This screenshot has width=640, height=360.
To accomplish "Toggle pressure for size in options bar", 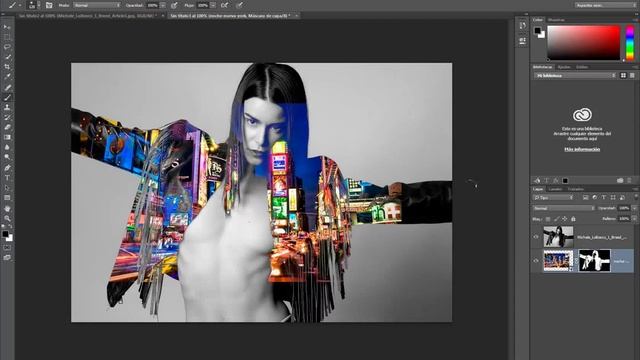I will 240,5.
